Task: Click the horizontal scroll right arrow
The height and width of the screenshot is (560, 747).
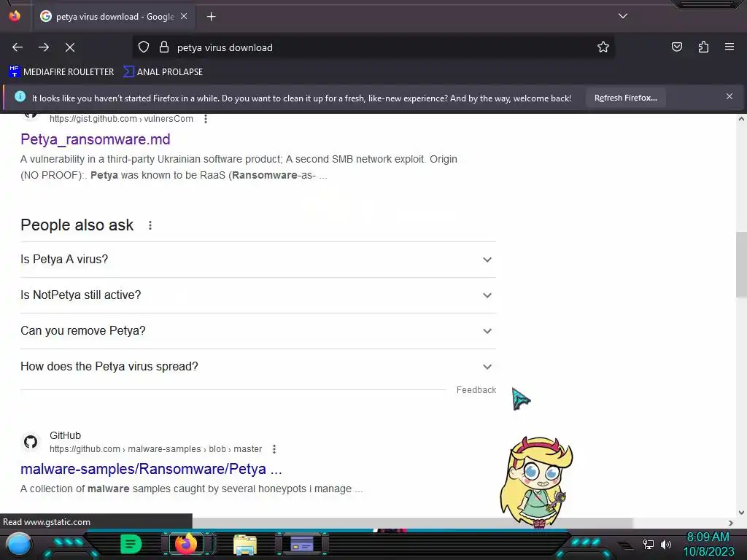Action: (731, 523)
